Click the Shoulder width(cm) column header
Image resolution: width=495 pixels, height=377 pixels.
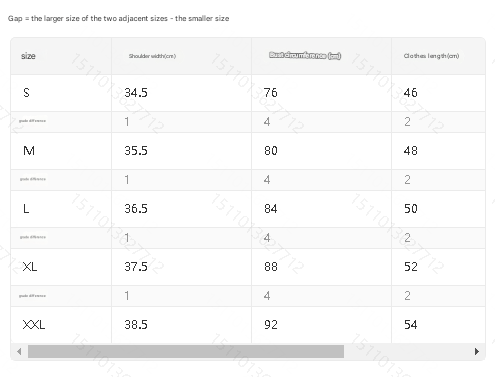152,56
